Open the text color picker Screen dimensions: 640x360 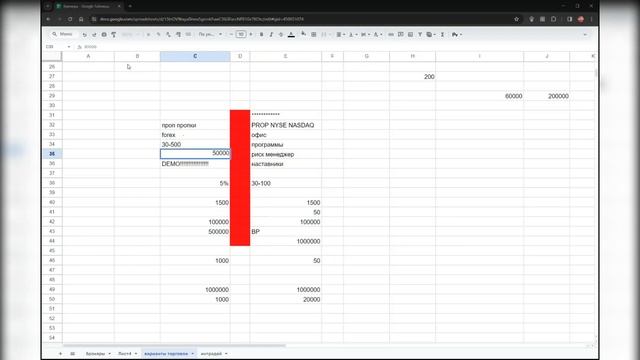[x=291, y=35]
